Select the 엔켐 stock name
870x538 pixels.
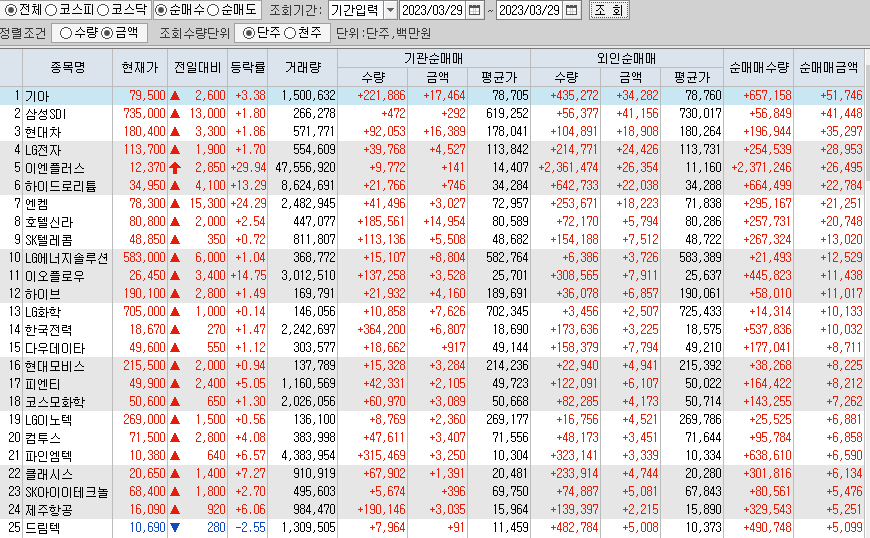(37, 204)
